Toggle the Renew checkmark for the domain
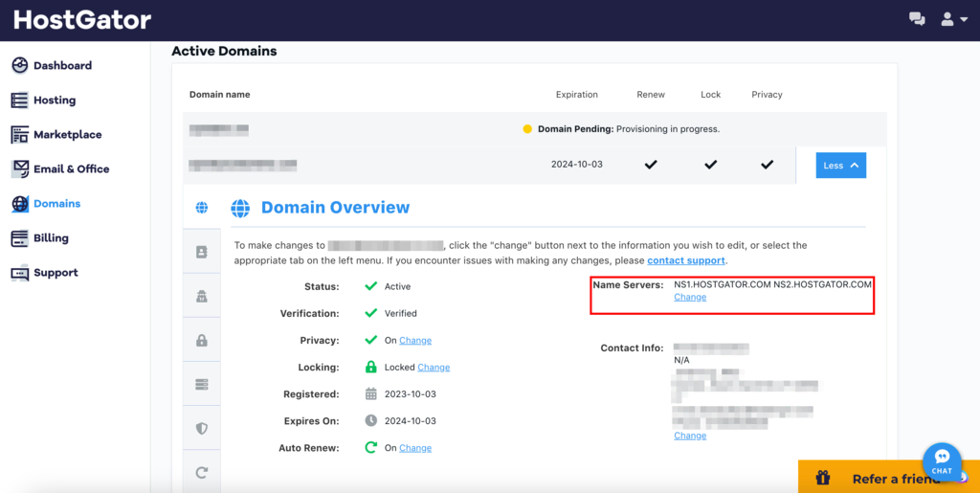Screen dimensions: 980x493 [651, 165]
